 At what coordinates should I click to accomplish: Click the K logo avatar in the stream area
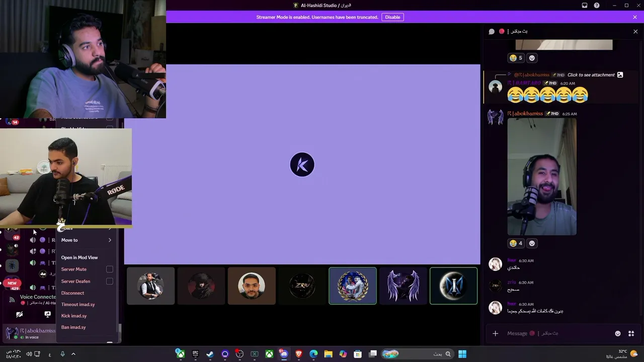click(x=302, y=165)
